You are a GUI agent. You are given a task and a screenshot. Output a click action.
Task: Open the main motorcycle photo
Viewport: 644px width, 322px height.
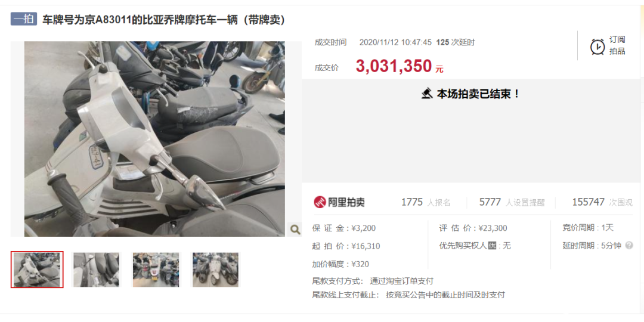click(x=154, y=139)
